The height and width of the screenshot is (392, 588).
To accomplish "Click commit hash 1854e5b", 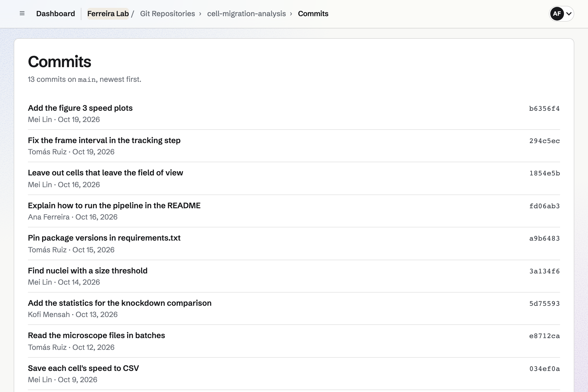I will [x=544, y=173].
